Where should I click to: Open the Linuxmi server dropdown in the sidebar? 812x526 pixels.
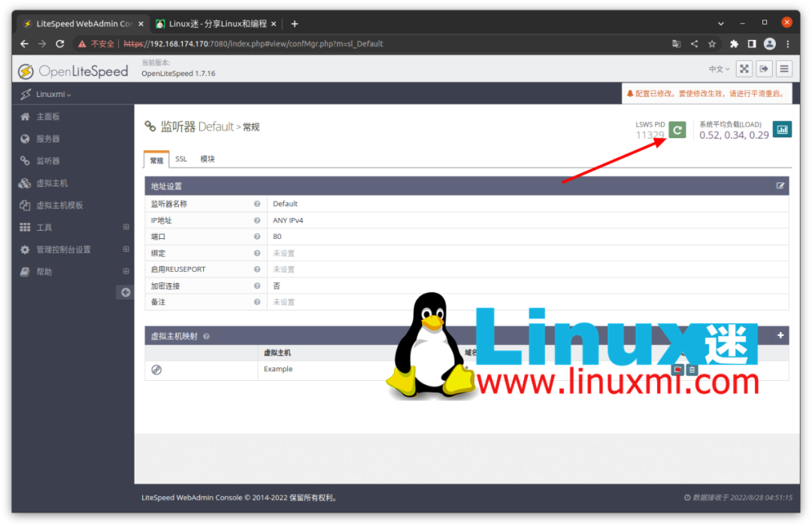53,94
